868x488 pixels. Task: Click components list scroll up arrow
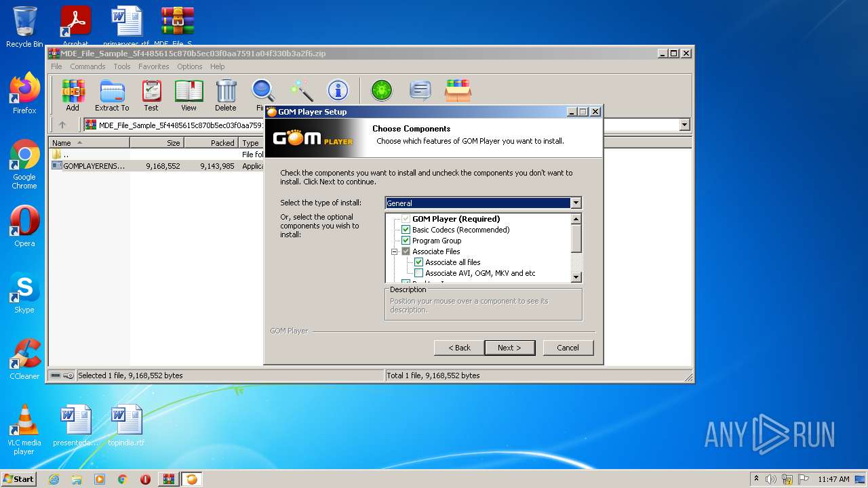click(576, 219)
